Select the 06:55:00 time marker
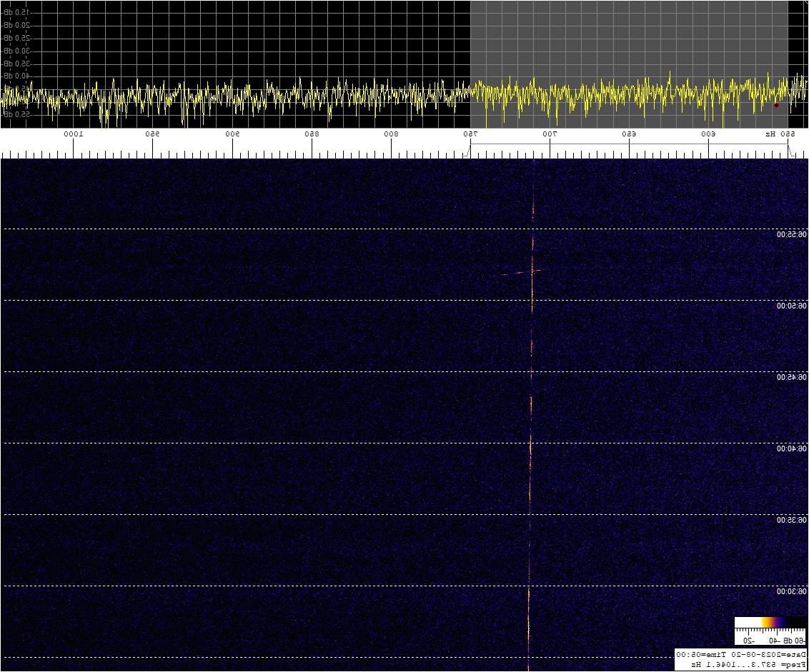The width and height of the screenshot is (809, 672). coord(792,234)
